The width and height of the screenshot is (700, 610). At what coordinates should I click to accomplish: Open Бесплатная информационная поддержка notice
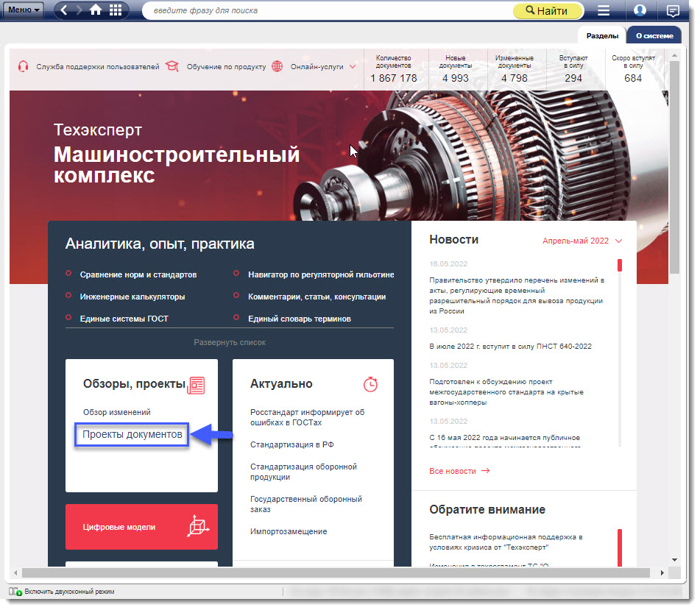tap(506, 542)
